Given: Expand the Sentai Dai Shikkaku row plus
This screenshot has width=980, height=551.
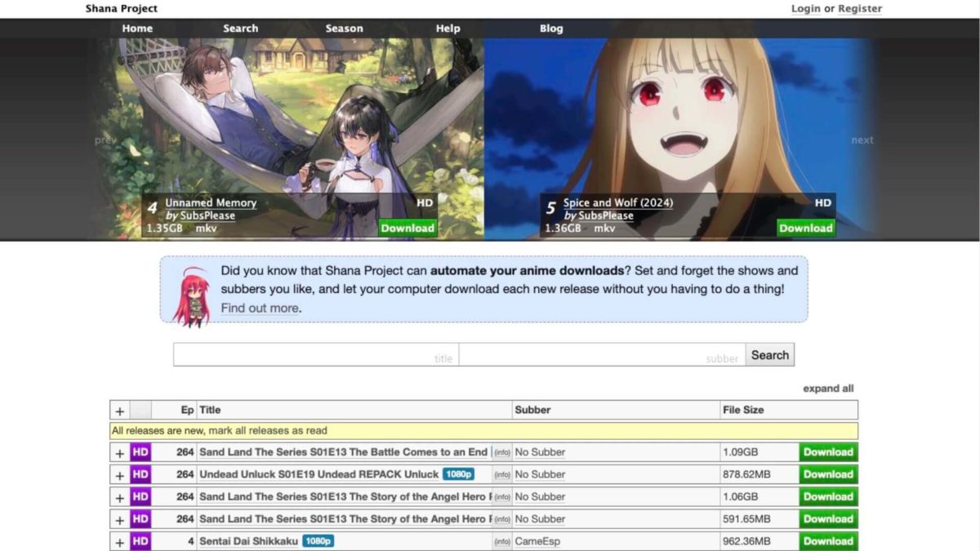Looking at the screenshot, I should (x=119, y=540).
